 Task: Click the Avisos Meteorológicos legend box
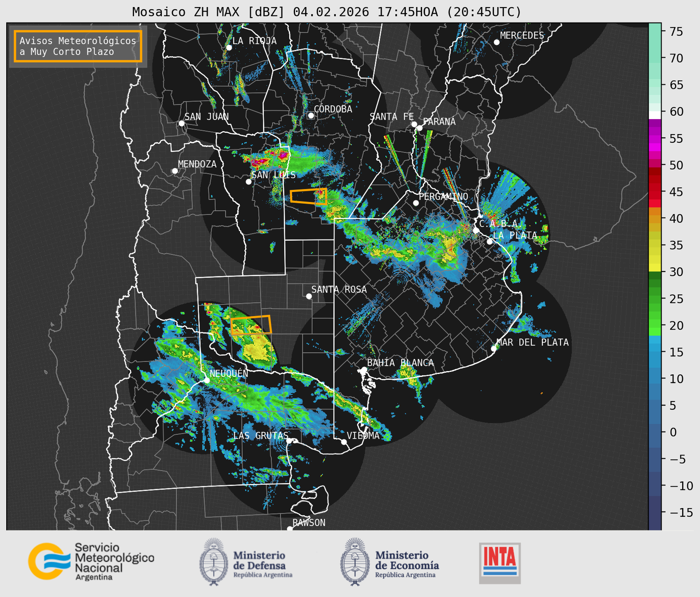[x=78, y=46]
